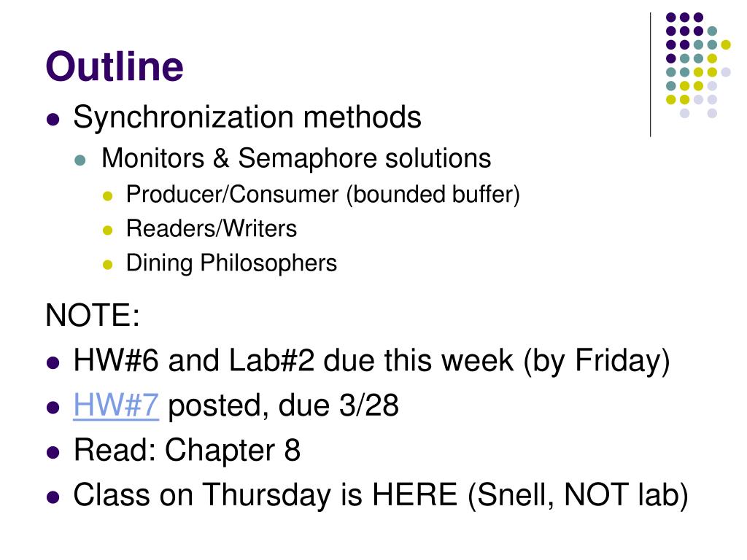The height and width of the screenshot is (560, 747).
Task: Click the 'posted, due 3/28' text
Action: pyautogui.click(x=284, y=405)
